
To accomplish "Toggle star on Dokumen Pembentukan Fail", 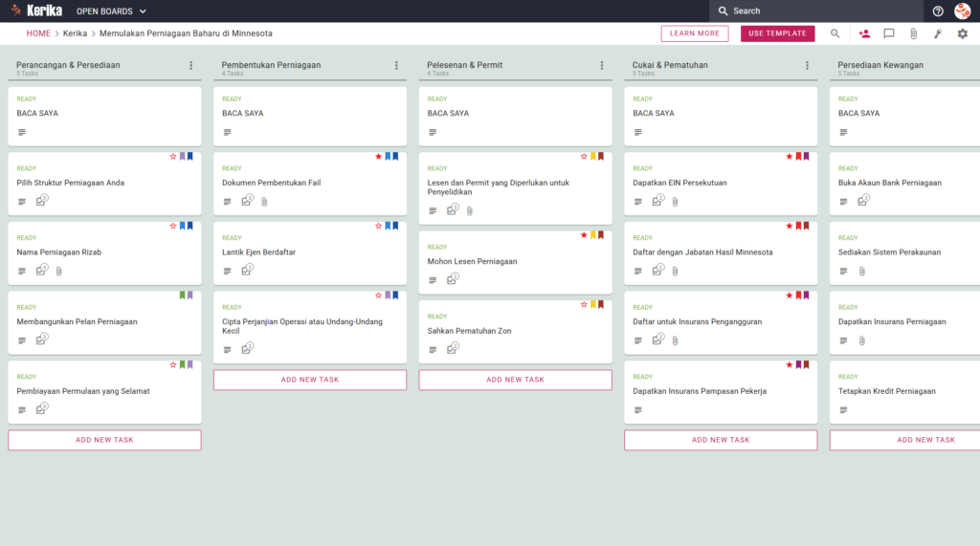I will 378,156.
